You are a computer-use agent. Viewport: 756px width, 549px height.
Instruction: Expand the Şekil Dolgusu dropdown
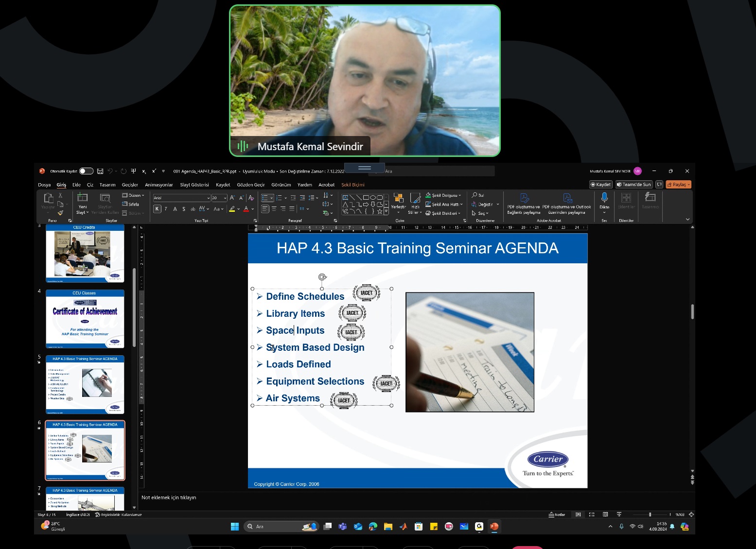tap(460, 195)
